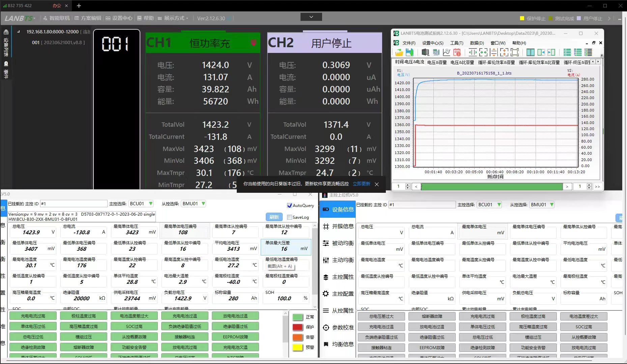Click the green chart progress bar
The image size is (627, 364).
[x=491, y=186]
